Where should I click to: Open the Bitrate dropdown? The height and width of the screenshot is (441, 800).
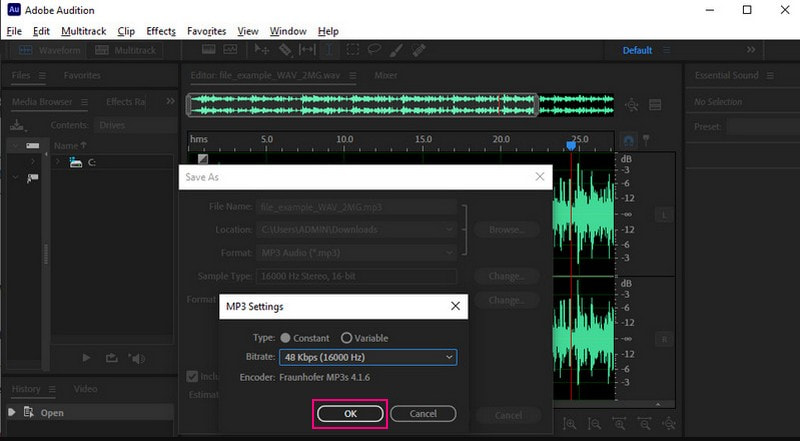pyautogui.click(x=369, y=357)
